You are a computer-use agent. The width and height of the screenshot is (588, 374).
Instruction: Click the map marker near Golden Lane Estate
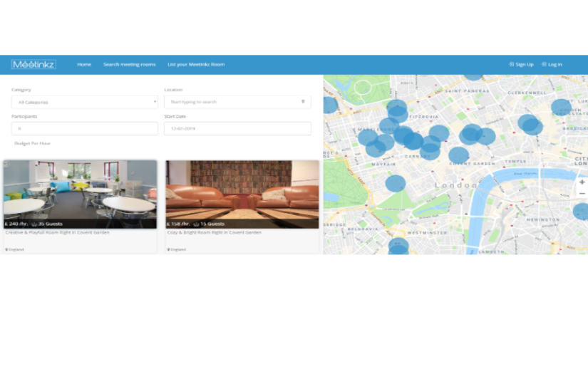(562, 108)
